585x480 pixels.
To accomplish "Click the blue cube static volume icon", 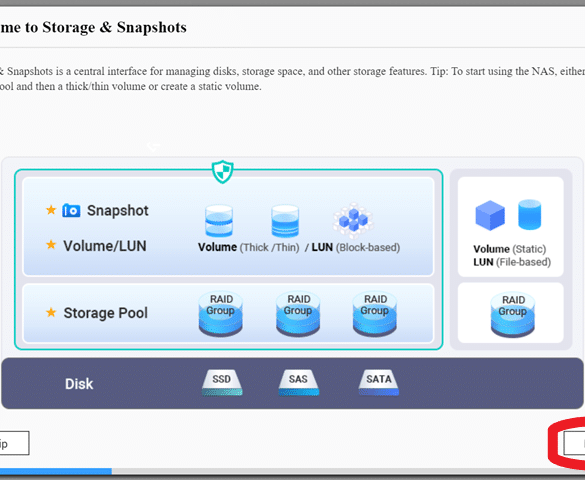I will click(x=490, y=215).
